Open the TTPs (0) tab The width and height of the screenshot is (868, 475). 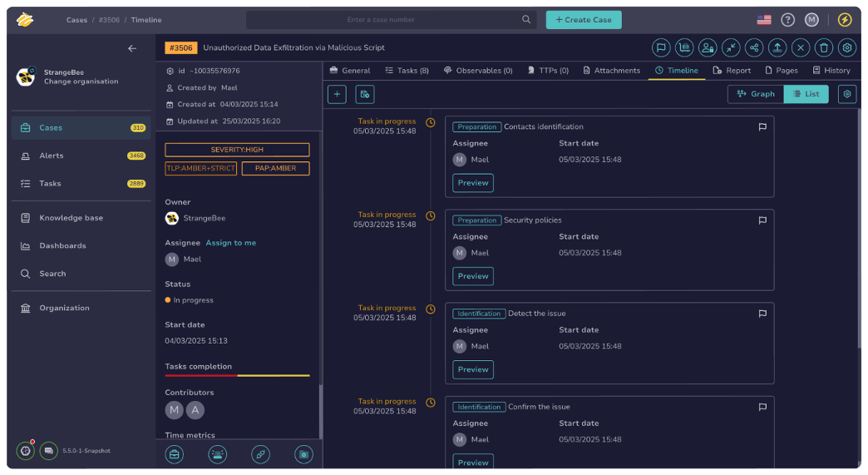point(548,71)
